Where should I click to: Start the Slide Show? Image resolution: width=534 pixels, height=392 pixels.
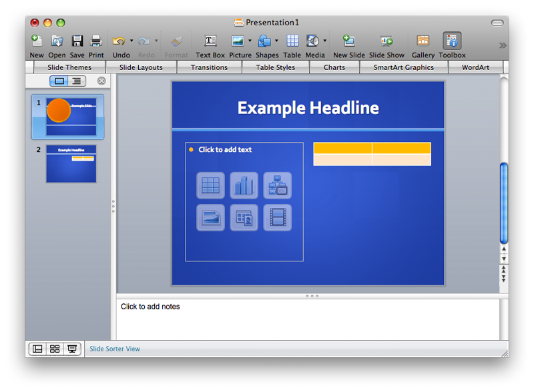[x=386, y=41]
